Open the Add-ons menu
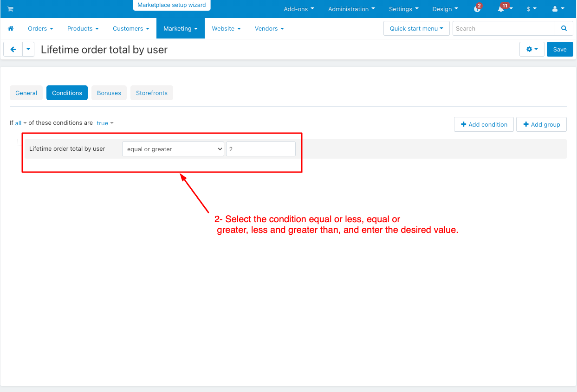This screenshot has height=392, width=577. click(x=298, y=9)
